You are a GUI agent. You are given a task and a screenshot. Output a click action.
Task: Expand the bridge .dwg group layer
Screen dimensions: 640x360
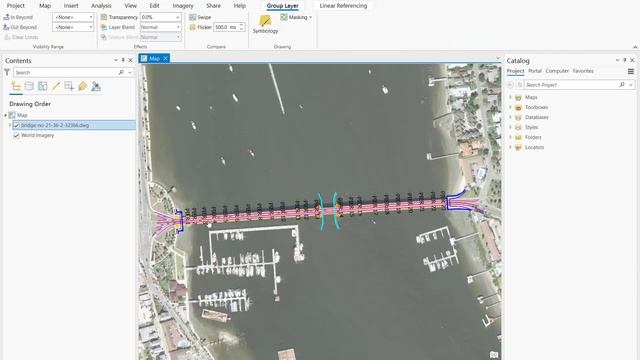pyautogui.click(x=10, y=125)
